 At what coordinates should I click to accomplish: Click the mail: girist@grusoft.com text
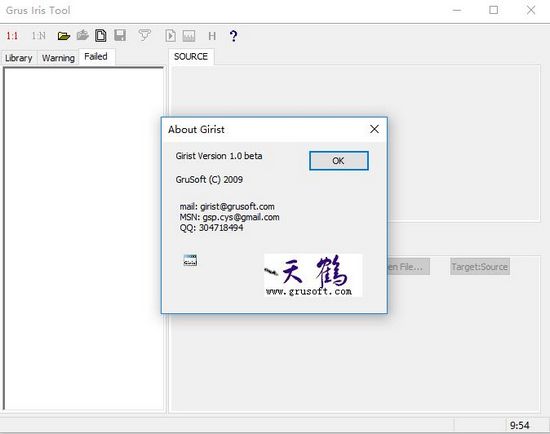pos(227,206)
